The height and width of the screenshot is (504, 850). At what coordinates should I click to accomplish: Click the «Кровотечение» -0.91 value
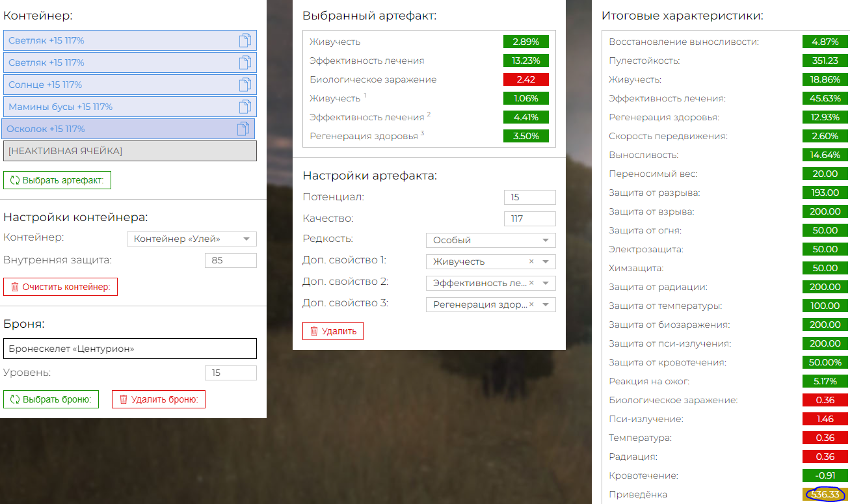tap(825, 475)
